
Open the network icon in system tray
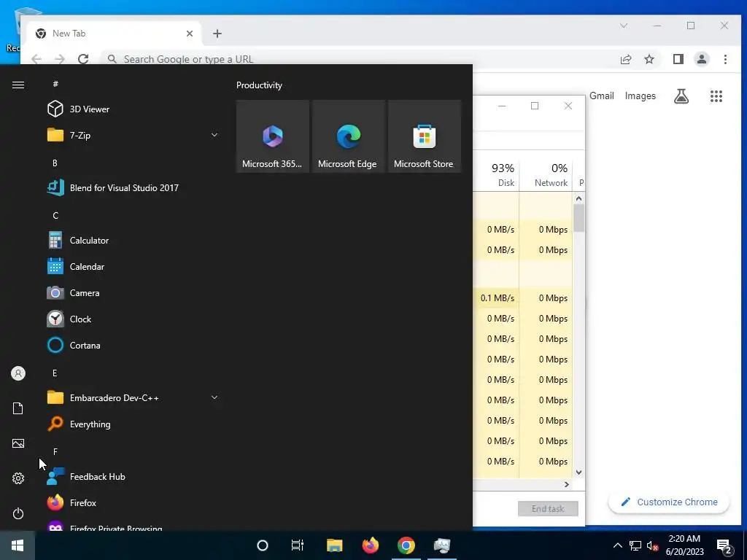(635, 545)
